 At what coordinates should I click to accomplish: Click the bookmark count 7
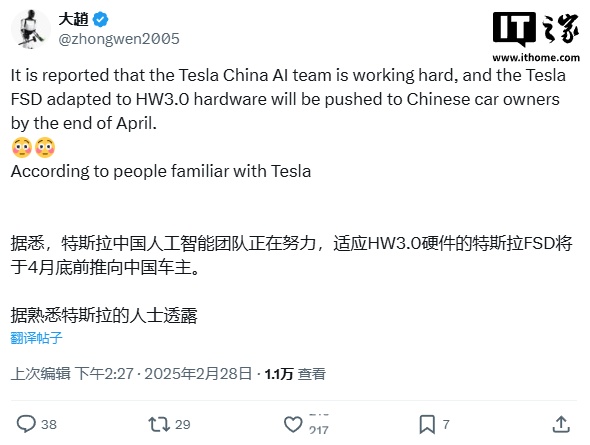[446, 424]
